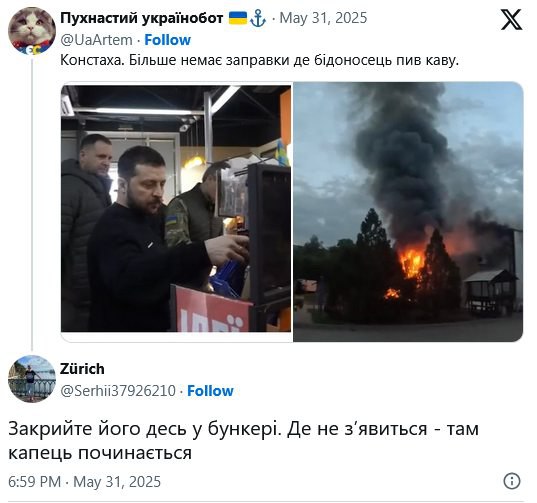Screen dimensions: 537x503
Task: Follow the @UaArtem account
Action: (167, 40)
